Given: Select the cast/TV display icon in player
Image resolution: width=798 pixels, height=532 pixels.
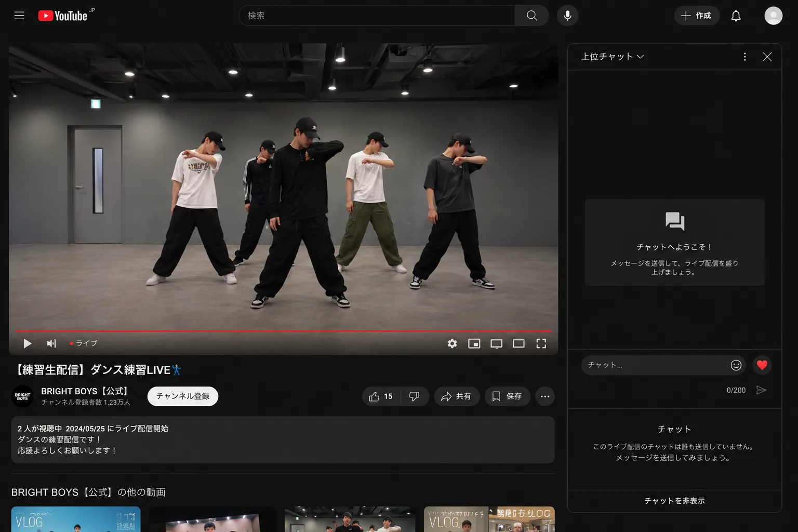Looking at the screenshot, I should (x=496, y=343).
